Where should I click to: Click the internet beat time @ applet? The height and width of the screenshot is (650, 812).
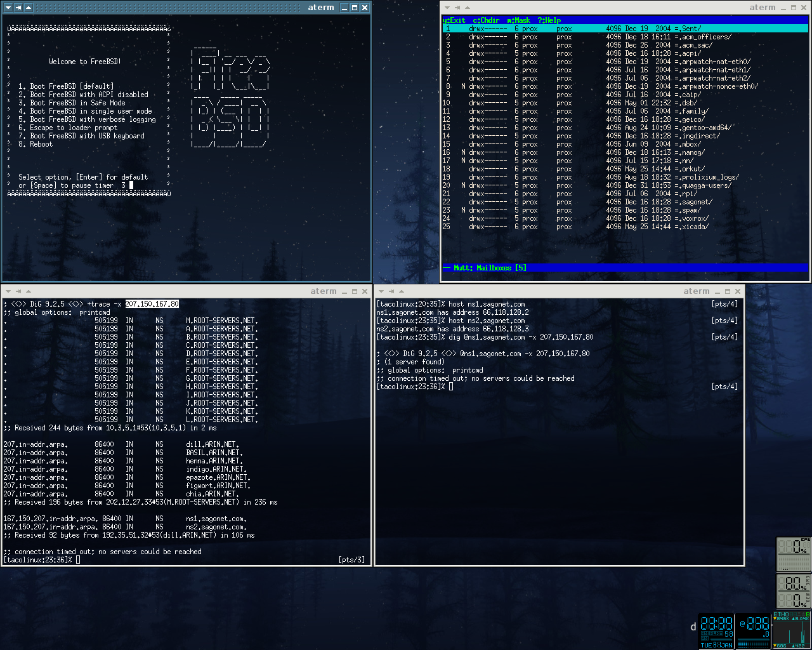[754, 631]
